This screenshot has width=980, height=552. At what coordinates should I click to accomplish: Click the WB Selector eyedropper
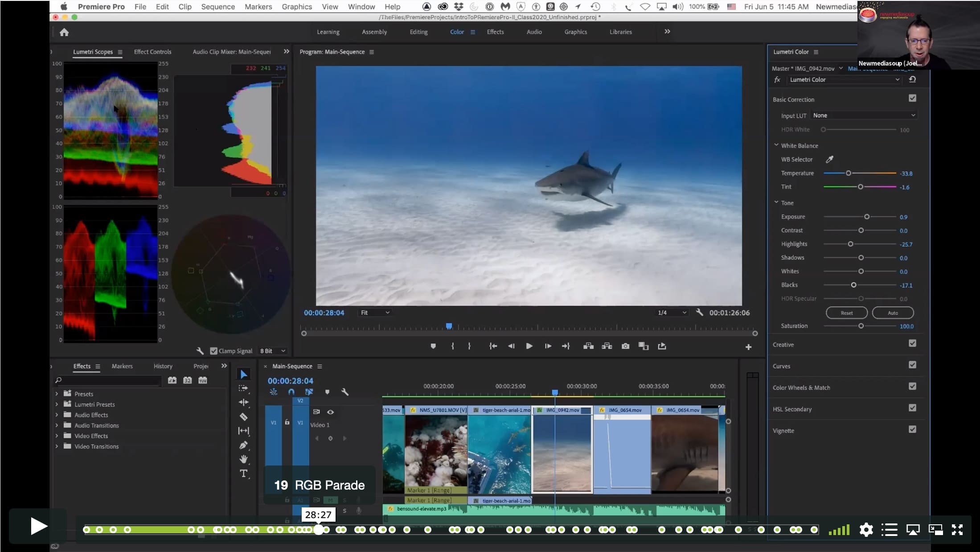pyautogui.click(x=829, y=159)
